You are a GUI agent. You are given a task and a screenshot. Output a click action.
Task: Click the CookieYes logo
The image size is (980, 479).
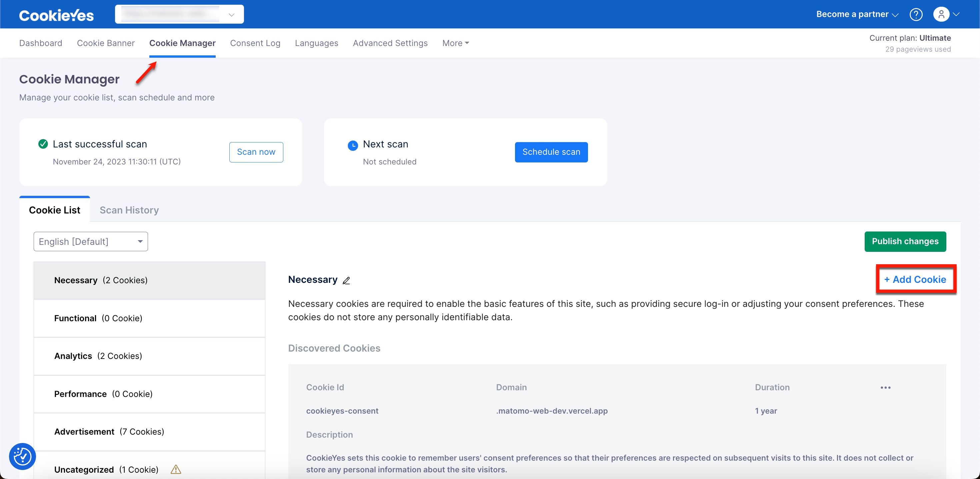click(x=56, y=15)
